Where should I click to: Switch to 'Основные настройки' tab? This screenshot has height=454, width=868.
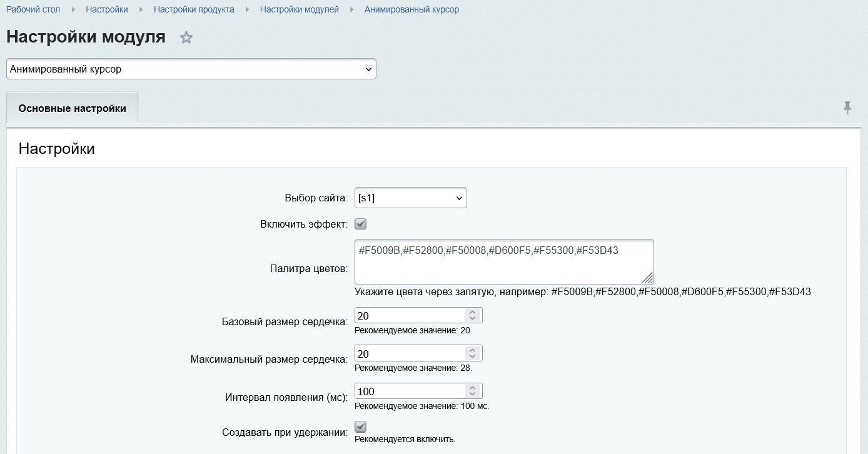coord(72,108)
